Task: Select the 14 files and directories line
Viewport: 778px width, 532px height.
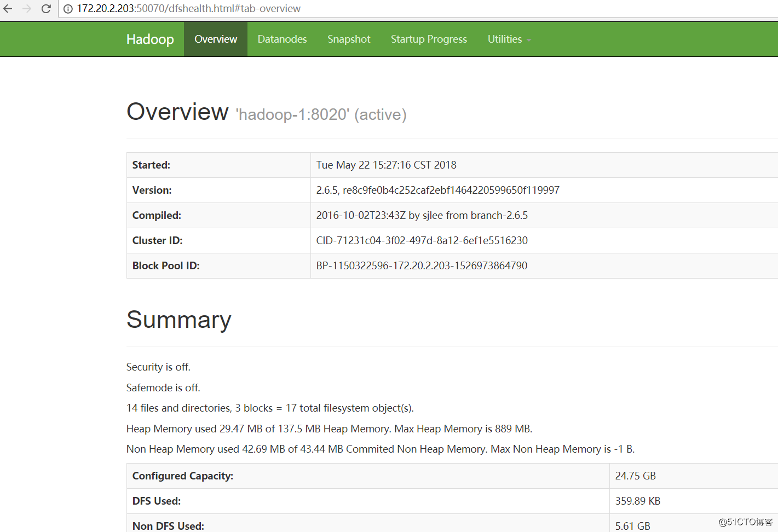Action: (x=270, y=408)
